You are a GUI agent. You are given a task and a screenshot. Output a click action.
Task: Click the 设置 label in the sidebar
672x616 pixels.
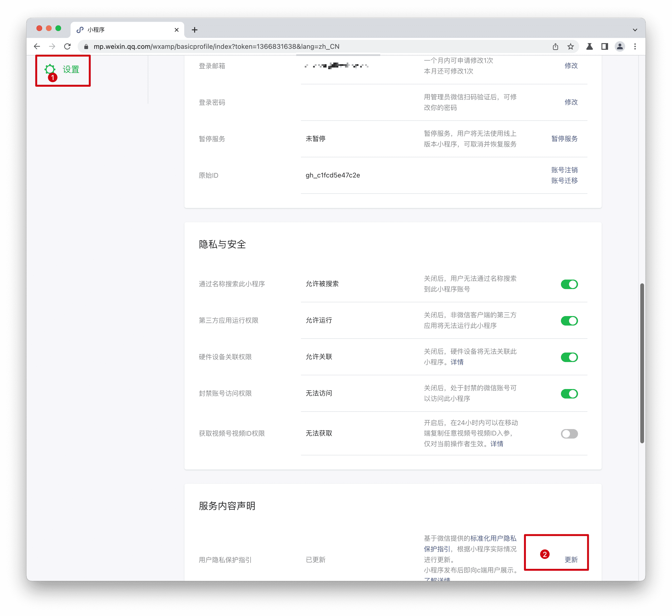click(71, 69)
